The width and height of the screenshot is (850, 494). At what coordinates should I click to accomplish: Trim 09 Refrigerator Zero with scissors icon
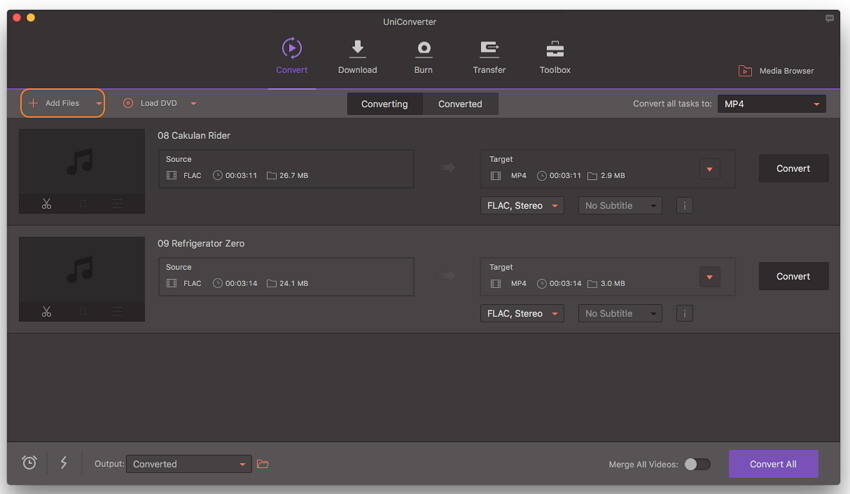(47, 312)
